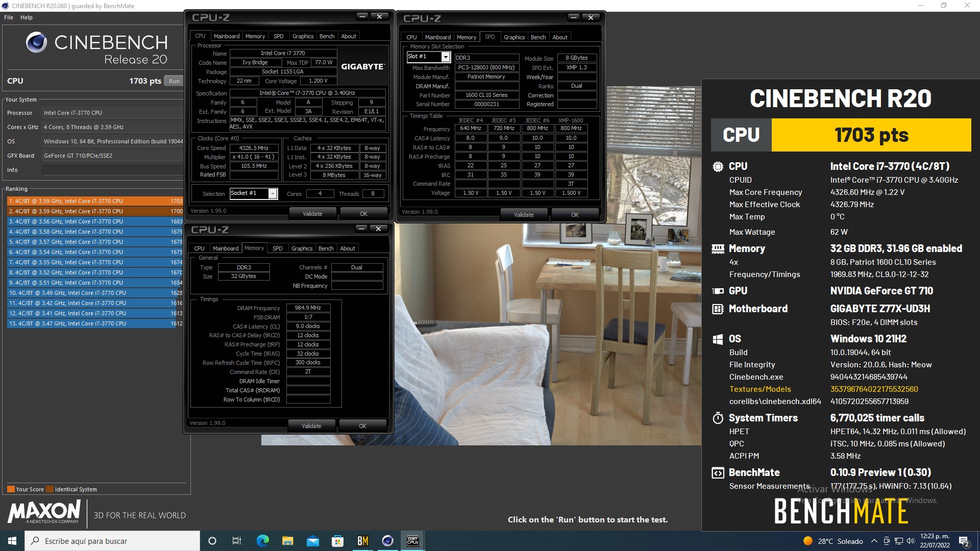Open Microsoft Store in the taskbar
The image size is (980, 551).
[337, 541]
